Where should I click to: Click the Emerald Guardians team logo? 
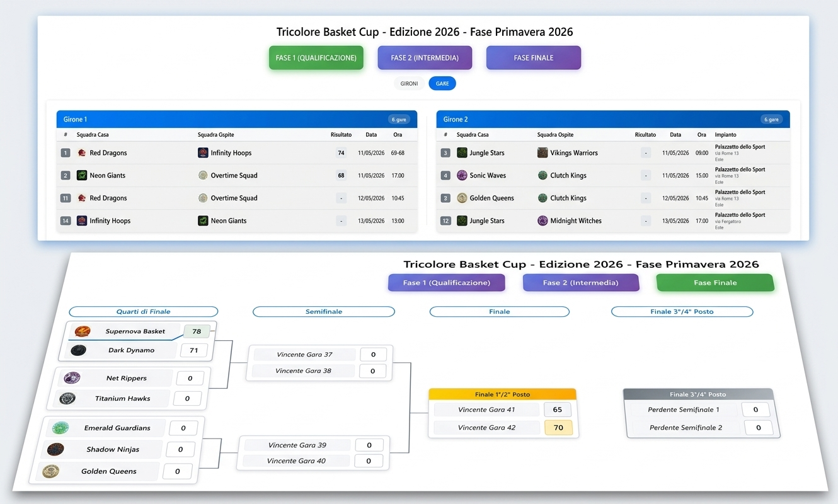pyautogui.click(x=60, y=428)
